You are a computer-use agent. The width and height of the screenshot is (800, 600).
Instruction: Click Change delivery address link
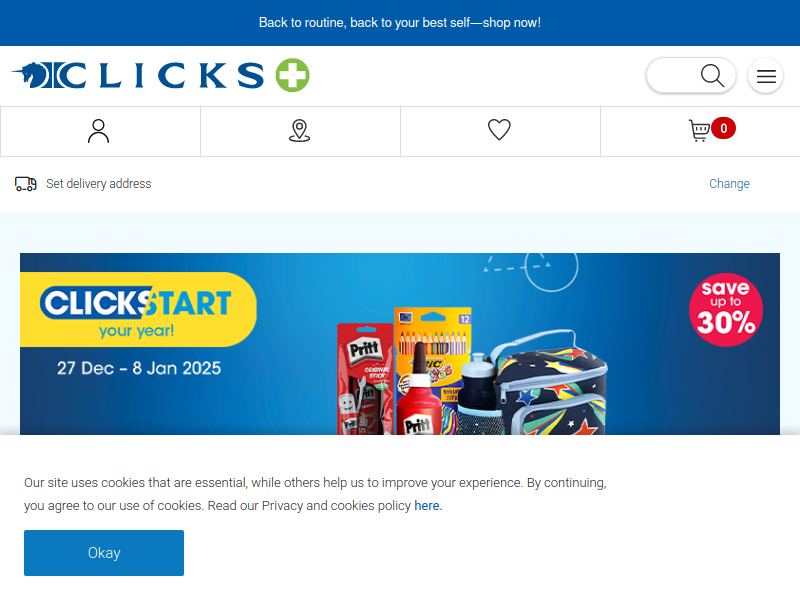pyautogui.click(x=729, y=184)
